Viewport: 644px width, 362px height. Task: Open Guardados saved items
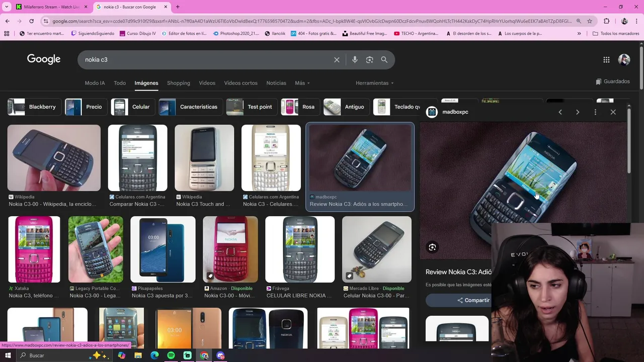(x=612, y=81)
